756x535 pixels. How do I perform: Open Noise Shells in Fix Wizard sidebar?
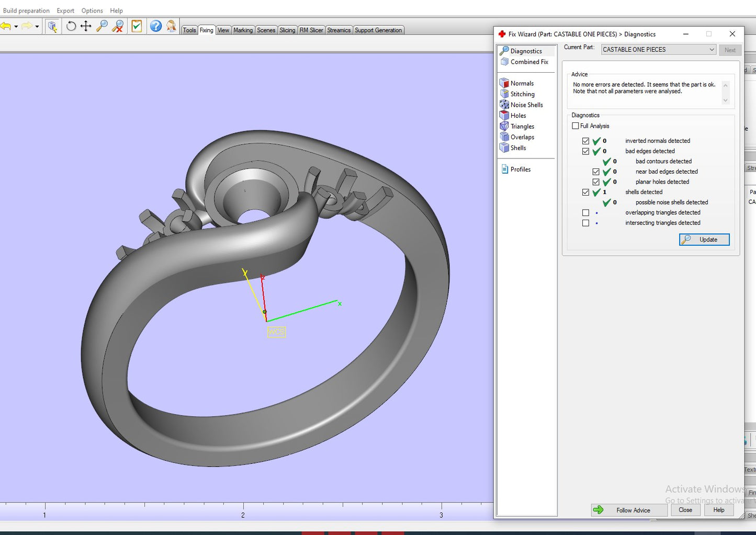(x=526, y=105)
